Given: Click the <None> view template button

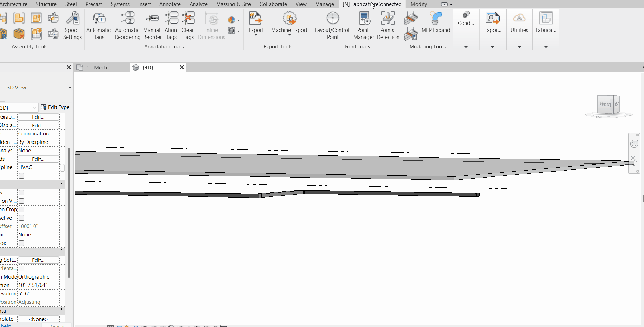Looking at the screenshot, I should click(x=38, y=319).
